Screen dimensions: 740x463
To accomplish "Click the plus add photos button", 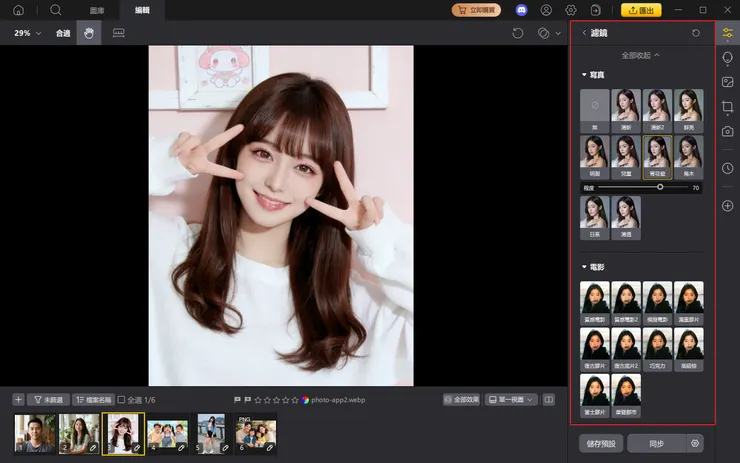I will click(x=18, y=400).
